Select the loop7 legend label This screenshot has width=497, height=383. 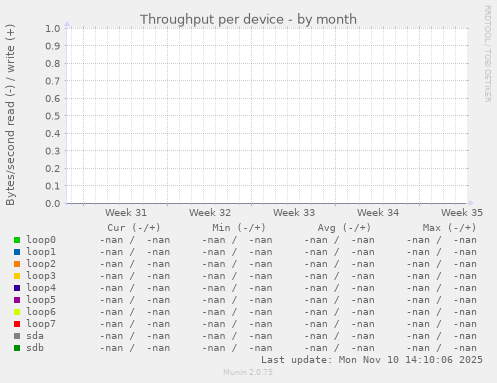[41, 324]
